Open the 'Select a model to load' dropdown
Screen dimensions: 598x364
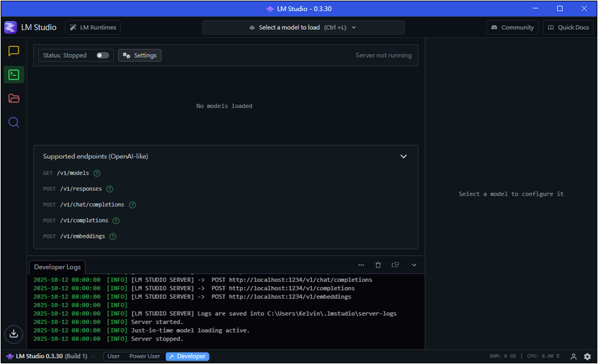click(303, 28)
